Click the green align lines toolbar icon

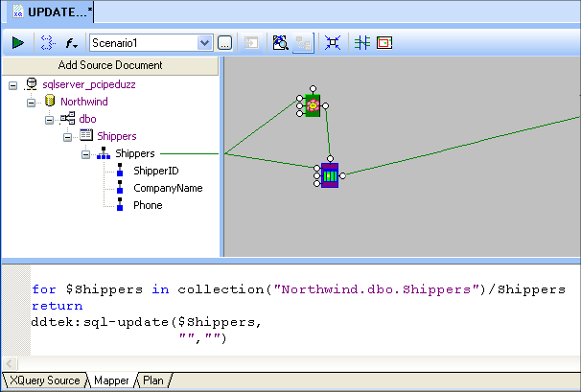click(x=362, y=43)
